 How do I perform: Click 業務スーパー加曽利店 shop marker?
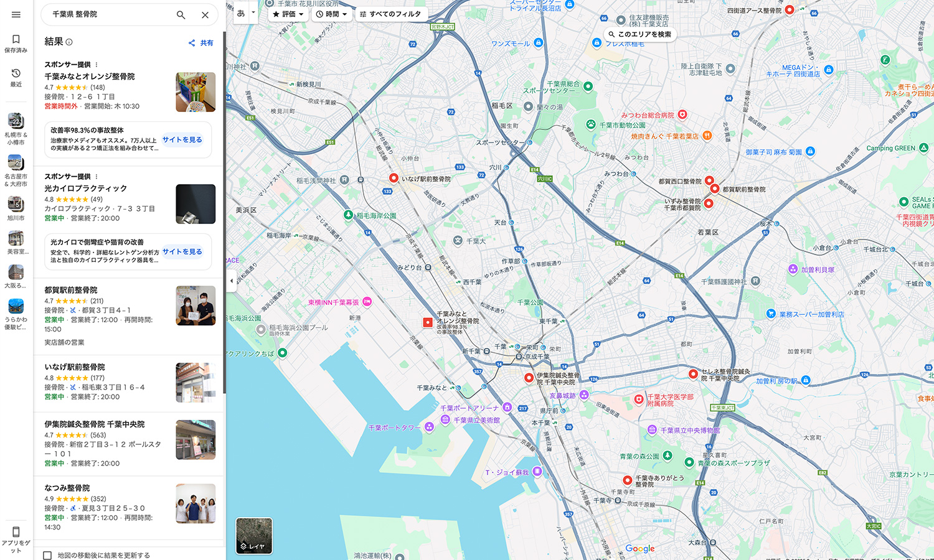(x=771, y=314)
